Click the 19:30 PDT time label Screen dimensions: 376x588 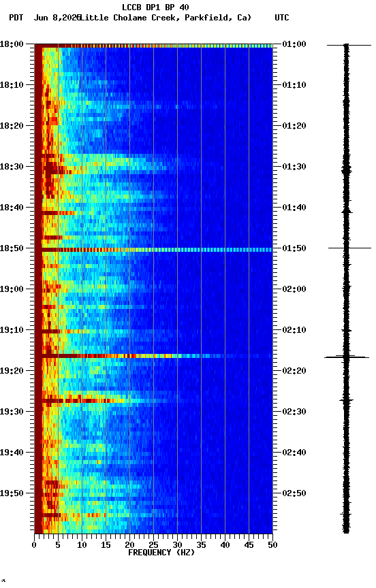12,412
